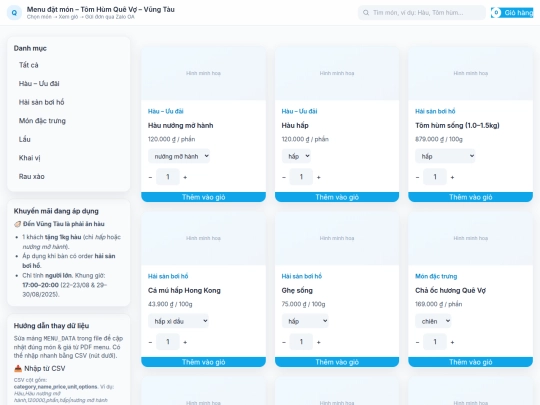Increase quantity of Hàu hấp
Viewport: 540px width, 405px height.
319,177
